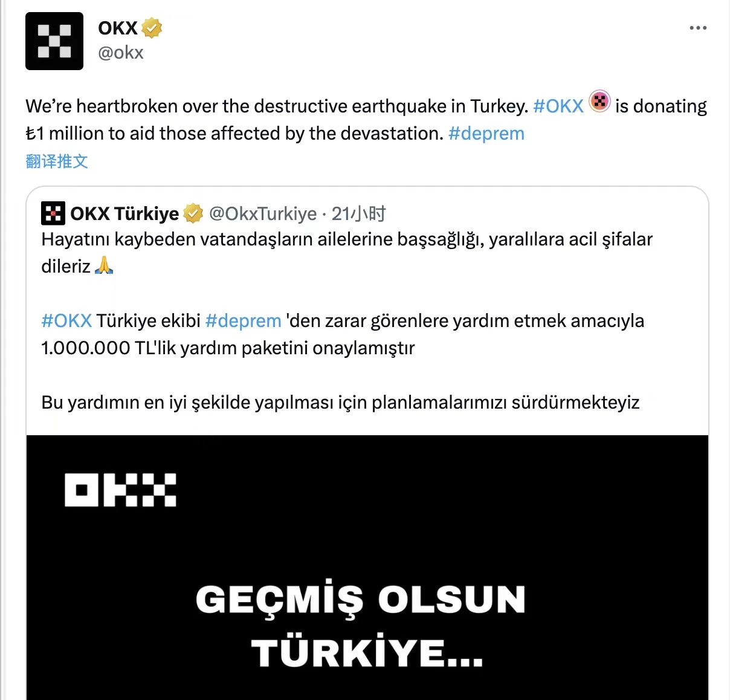Viewport: 730px width, 700px height.
Task: Click OKX Türkiye verified gold badge
Action: click(193, 213)
